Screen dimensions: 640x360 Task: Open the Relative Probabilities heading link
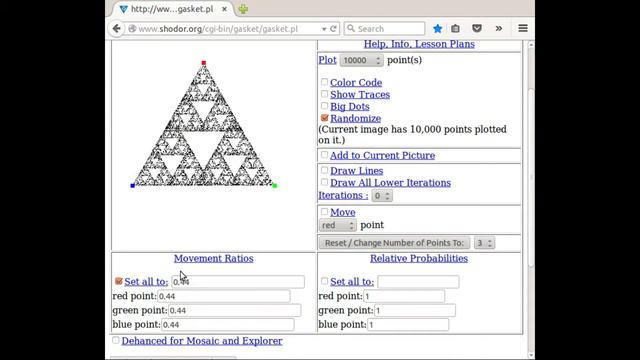[419, 258]
